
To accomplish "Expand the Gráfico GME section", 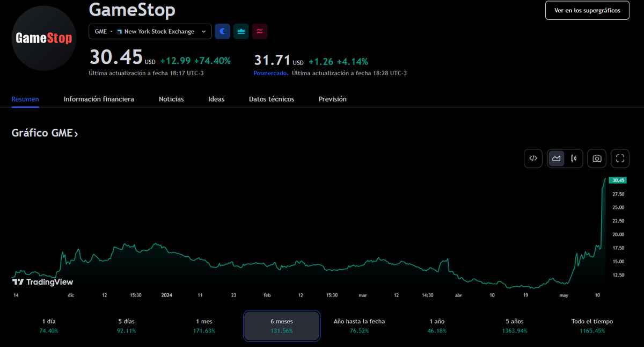I will pyautogui.click(x=45, y=134).
